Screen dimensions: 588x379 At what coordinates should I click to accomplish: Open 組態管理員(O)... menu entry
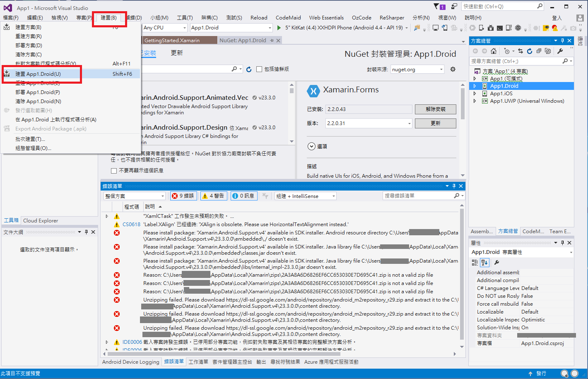coord(70,148)
